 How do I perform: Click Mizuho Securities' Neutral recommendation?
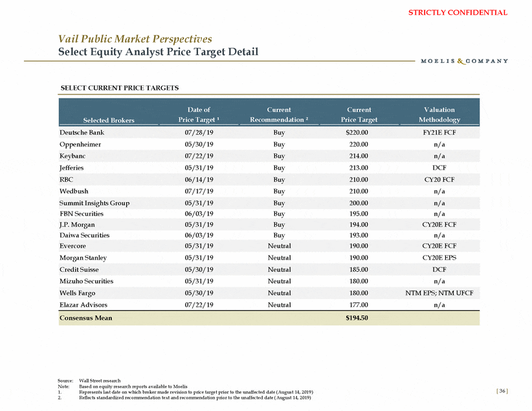[279, 281]
